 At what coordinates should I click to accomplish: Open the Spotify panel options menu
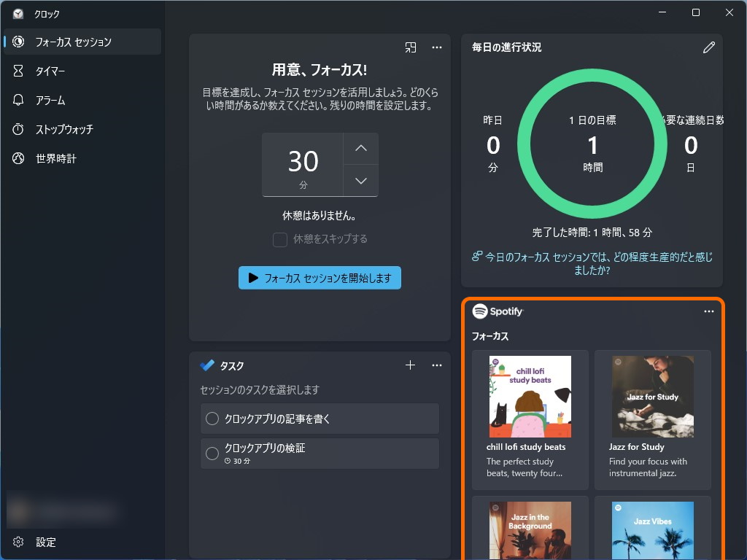click(x=708, y=311)
